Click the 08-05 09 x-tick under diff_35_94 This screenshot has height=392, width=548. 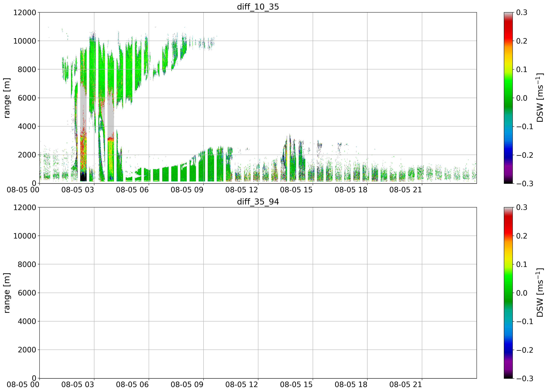coord(187,385)
